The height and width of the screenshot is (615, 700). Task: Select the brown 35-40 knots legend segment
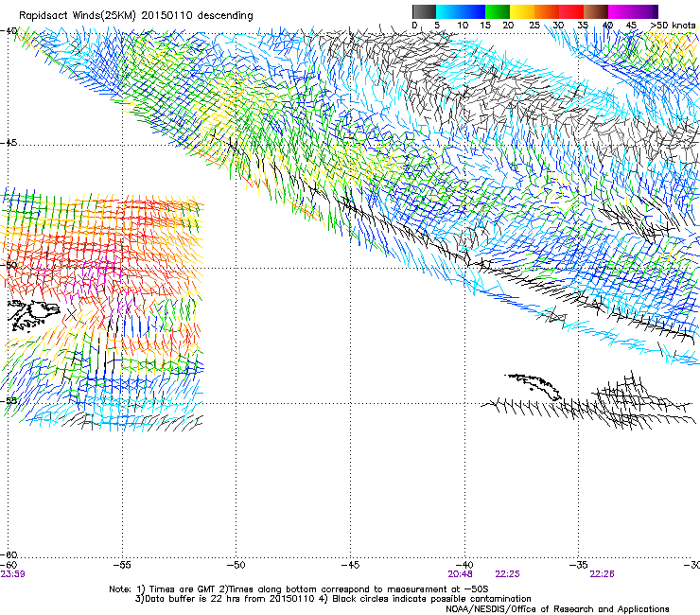click(x=596, y=11)
